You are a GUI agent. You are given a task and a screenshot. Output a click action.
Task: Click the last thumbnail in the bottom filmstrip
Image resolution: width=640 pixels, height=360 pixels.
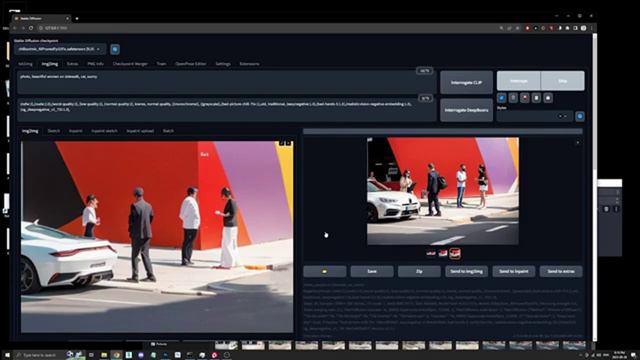point(574,346)
